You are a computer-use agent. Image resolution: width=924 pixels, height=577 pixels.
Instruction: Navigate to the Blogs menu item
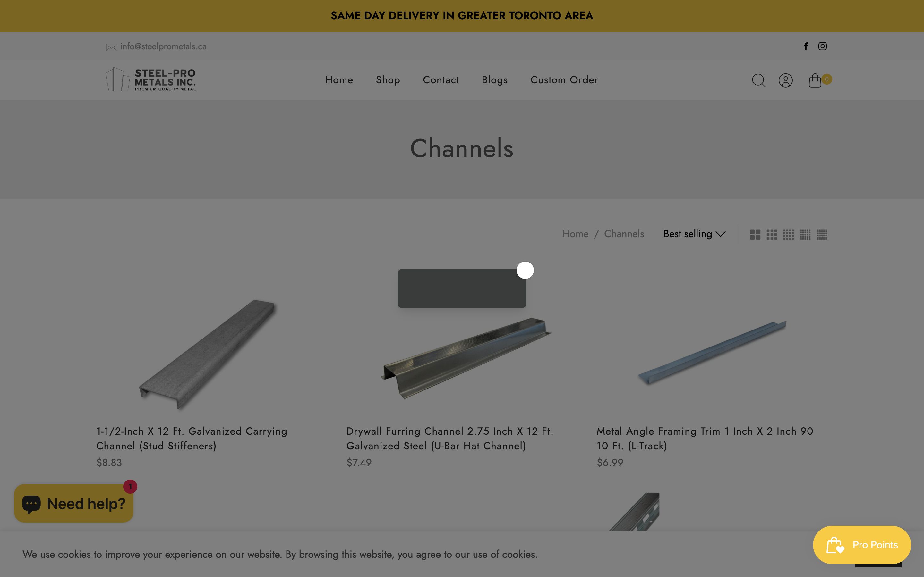pos(494,80)
